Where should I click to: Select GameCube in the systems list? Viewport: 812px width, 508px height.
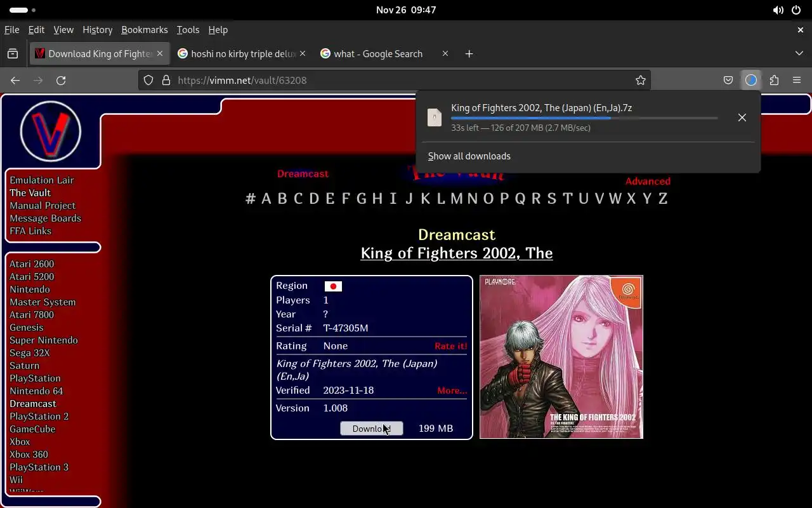32,429
